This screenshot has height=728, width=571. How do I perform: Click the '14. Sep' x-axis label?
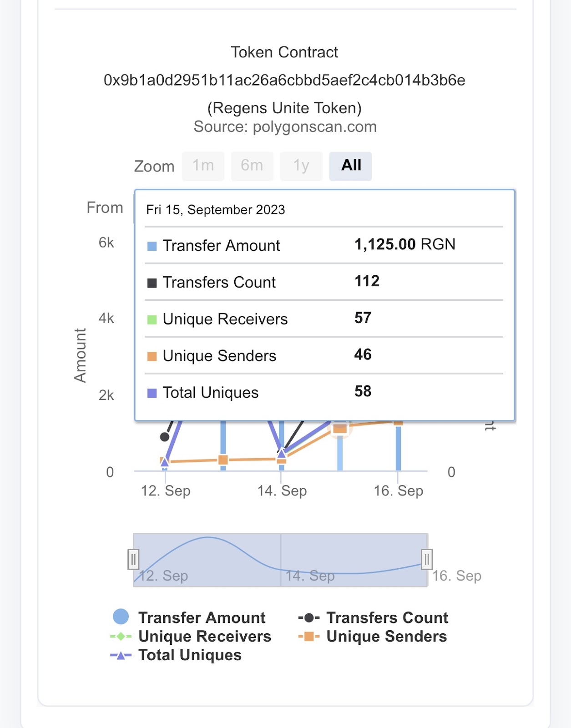[282, 490]
